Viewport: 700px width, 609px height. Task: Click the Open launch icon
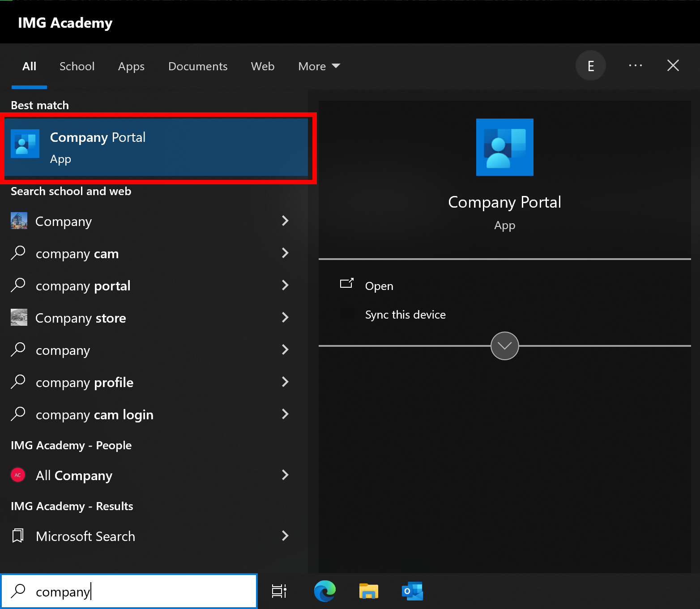[347, 283]
